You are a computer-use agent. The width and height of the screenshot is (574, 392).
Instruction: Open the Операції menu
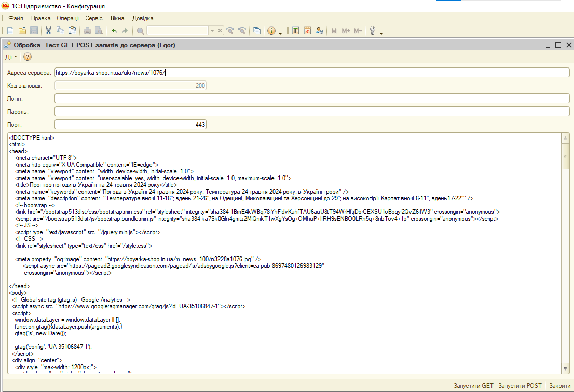pyautogui.click(x=67, y=18)
